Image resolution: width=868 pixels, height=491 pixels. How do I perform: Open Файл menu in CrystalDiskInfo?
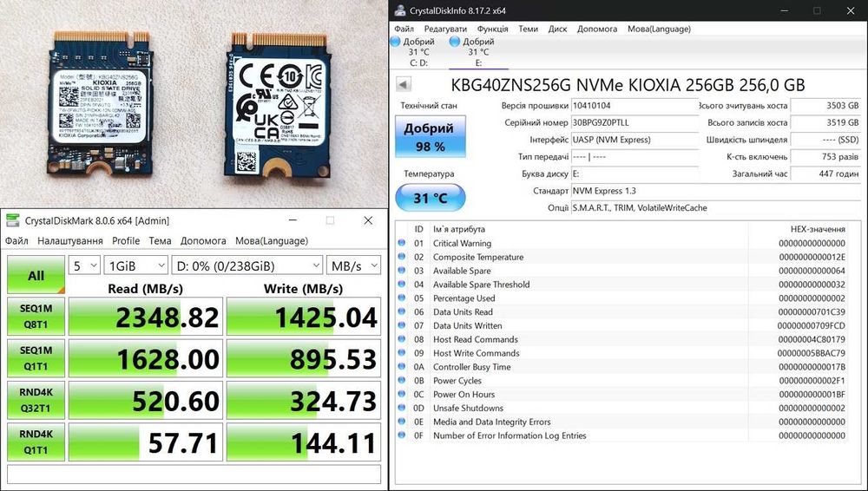[404, 29]
